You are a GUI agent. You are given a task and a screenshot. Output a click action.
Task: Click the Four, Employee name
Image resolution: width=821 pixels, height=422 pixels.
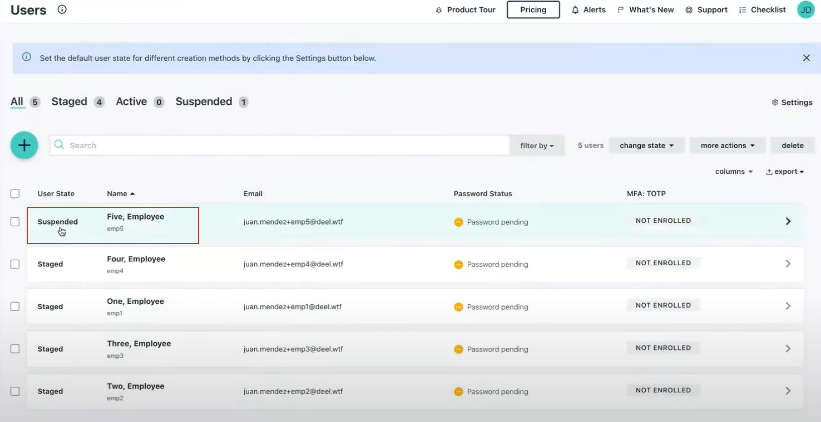(x=136, y=259)
